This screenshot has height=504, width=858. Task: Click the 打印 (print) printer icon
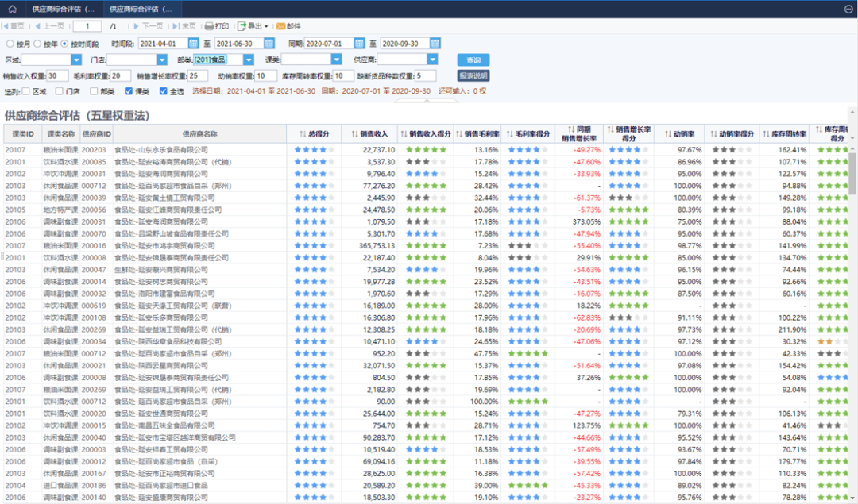tap(209, 26)
